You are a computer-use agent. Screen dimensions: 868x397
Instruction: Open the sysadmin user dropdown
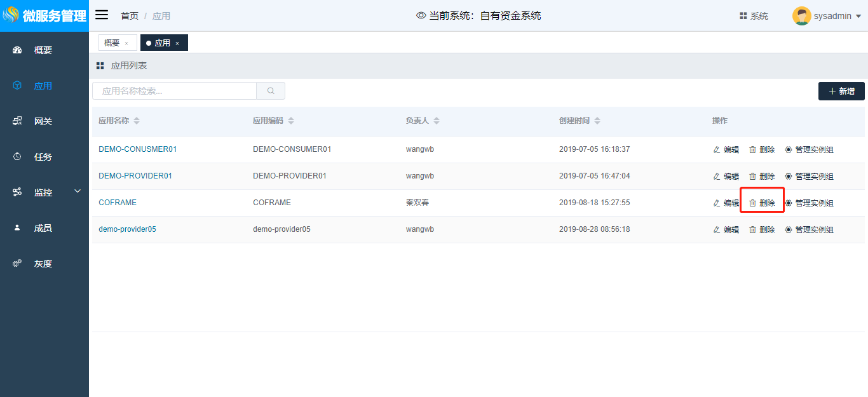[x=827, y=16]
